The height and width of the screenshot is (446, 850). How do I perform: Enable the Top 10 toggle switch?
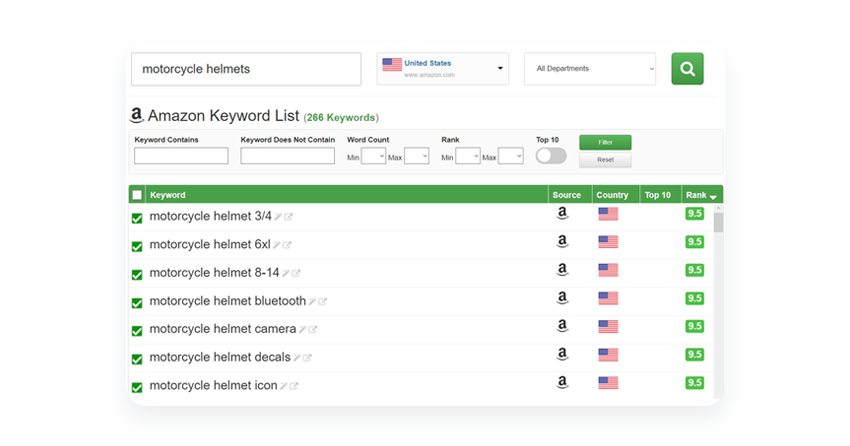pyautogui.click(x=551, y=156)
